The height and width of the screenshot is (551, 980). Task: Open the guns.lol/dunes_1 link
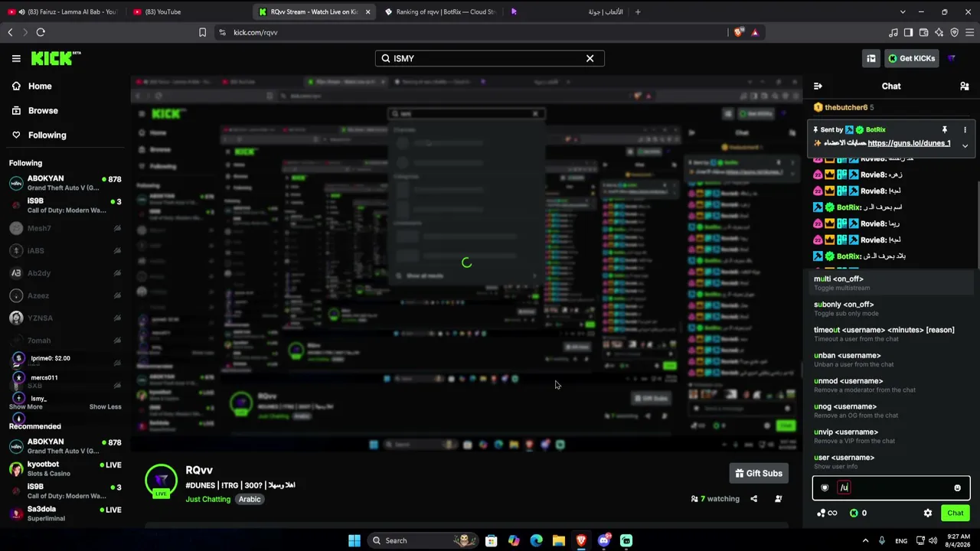(909, 143)
